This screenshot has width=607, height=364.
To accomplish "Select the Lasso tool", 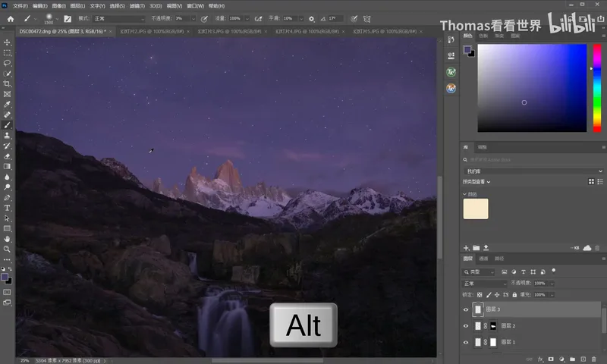I will [x=7, y=63].
